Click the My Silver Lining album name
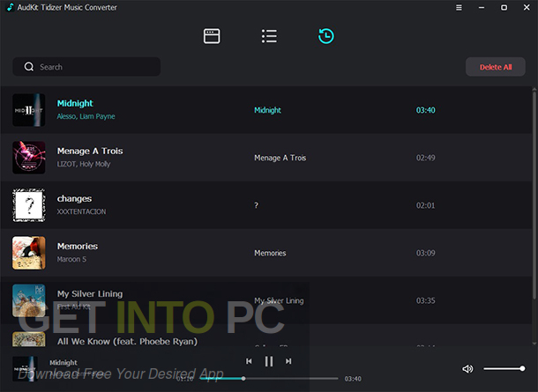Image resolution: width=538 pixels, height=392 pixels. 279,300
